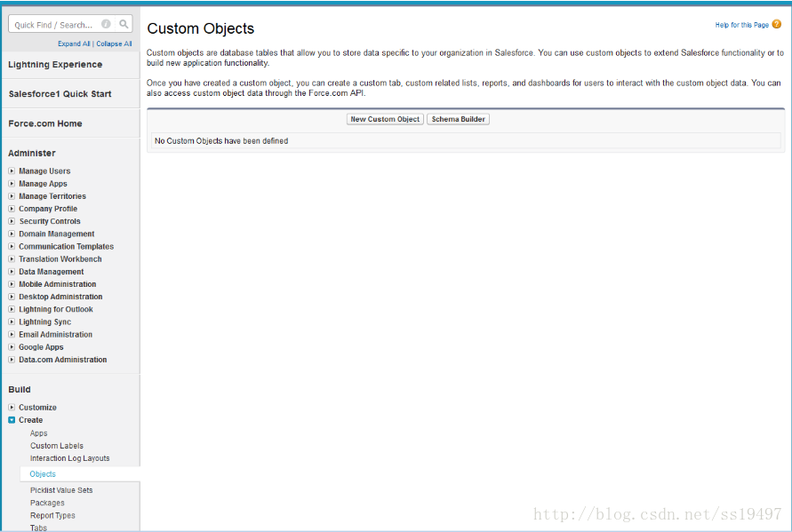Image resolution: width=792 pixels, height=532 pixels.
Task: Expand Lightning Sync arrow
Action: click(12, 322)
